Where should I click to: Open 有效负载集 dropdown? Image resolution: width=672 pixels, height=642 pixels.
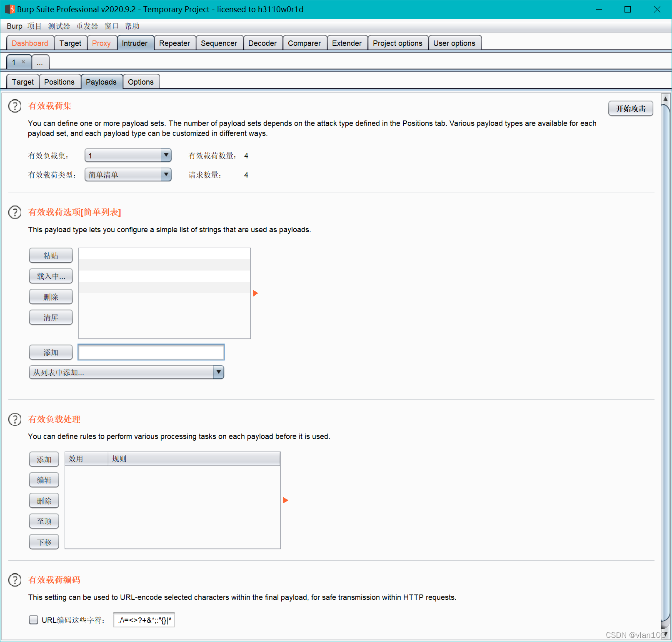[x=128, y=155]
